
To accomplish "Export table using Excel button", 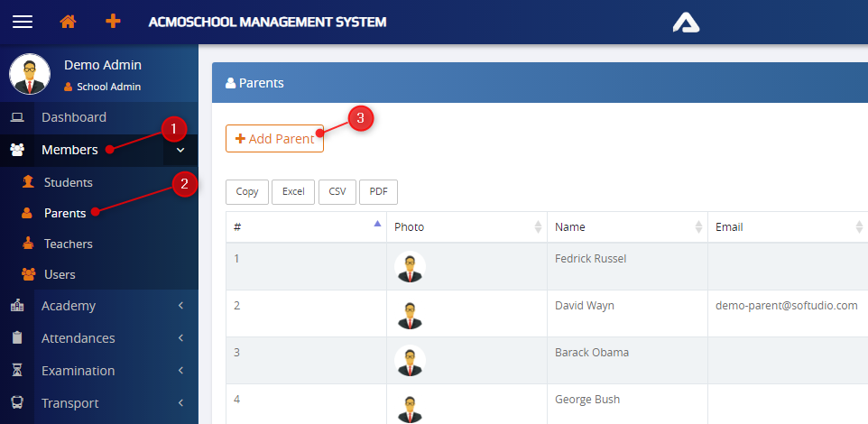I will pyautogui.click(x=293, y=191).
